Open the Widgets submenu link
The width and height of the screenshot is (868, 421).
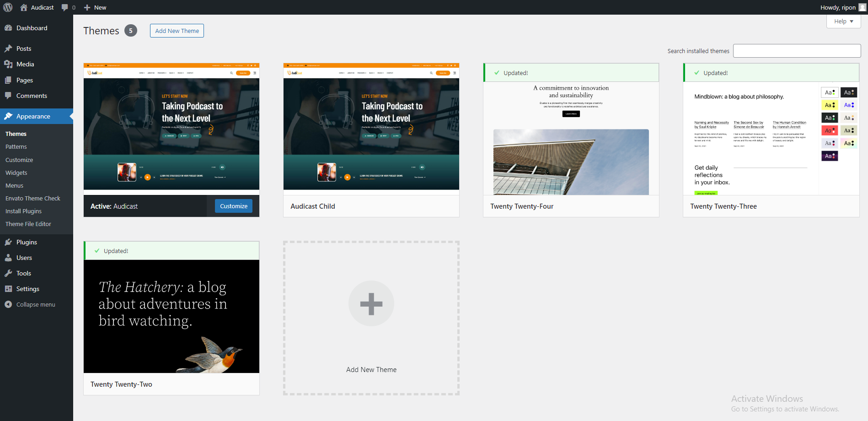(16, 173)
